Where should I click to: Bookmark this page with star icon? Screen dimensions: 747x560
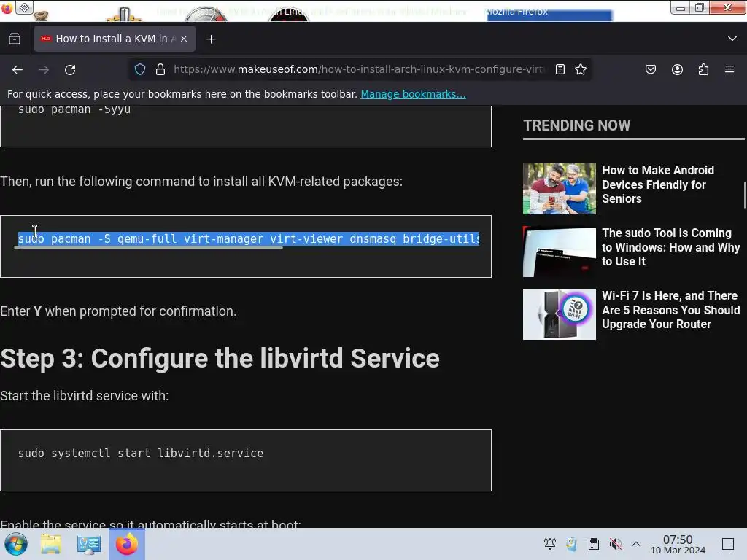pyautogui.click(x=580, y=69)
